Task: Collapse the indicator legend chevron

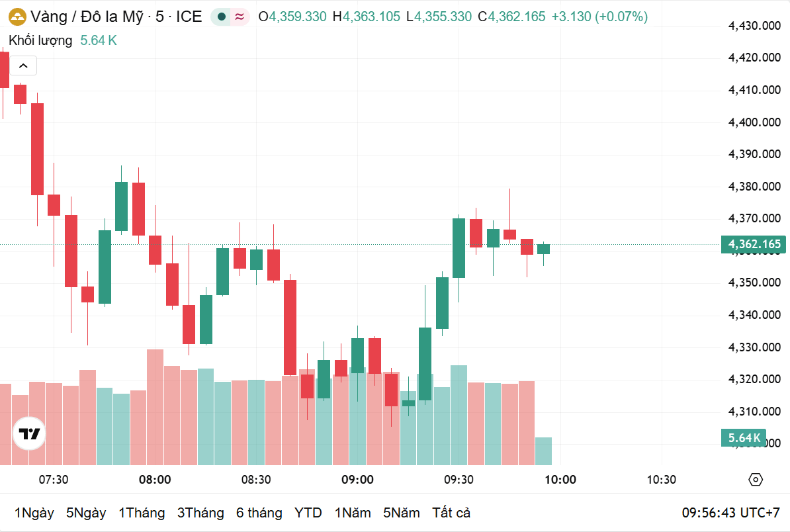Action: (x=23, y=66)
